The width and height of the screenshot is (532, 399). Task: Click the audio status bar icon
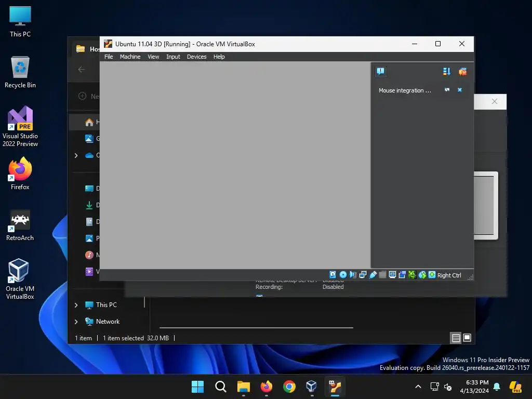tap(353, 275)
